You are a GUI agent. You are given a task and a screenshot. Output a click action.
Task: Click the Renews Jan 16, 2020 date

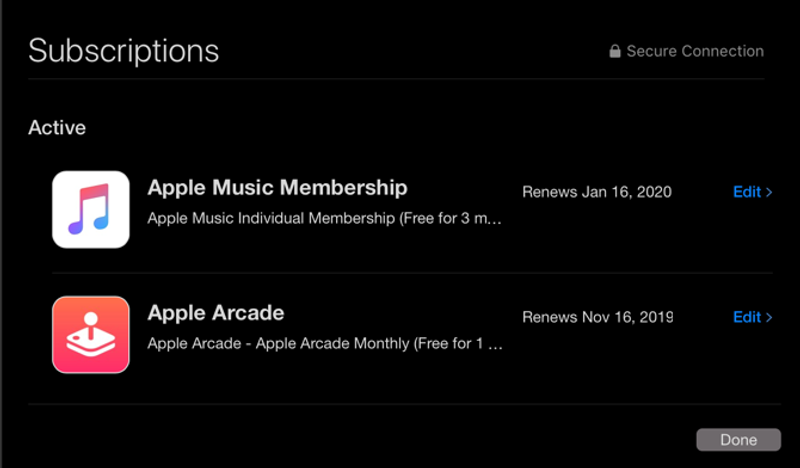point(597,192)
